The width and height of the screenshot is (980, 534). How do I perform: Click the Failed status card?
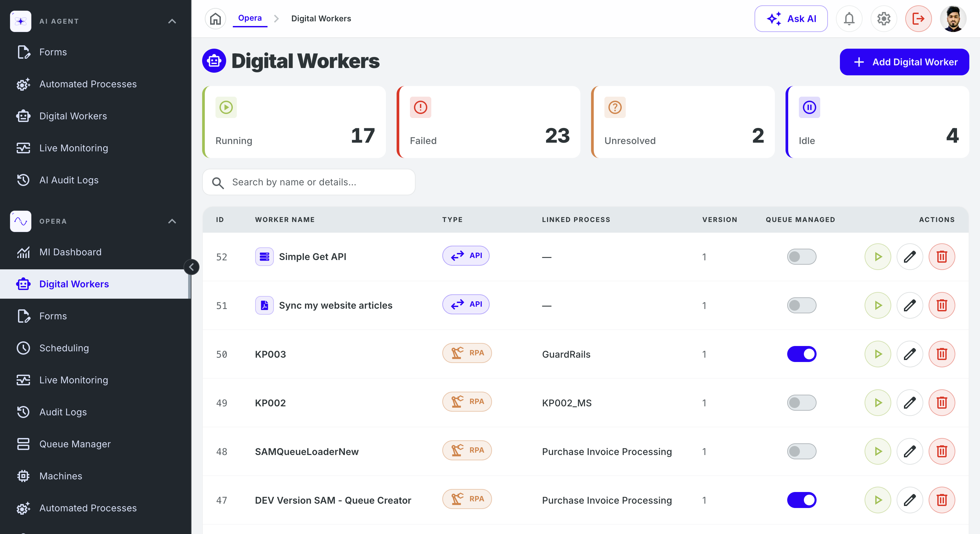488,122
